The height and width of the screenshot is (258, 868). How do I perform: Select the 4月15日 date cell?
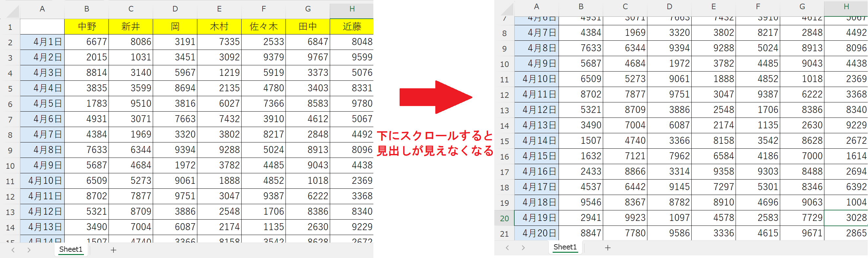pyautogui.click(x=536, y=157)
